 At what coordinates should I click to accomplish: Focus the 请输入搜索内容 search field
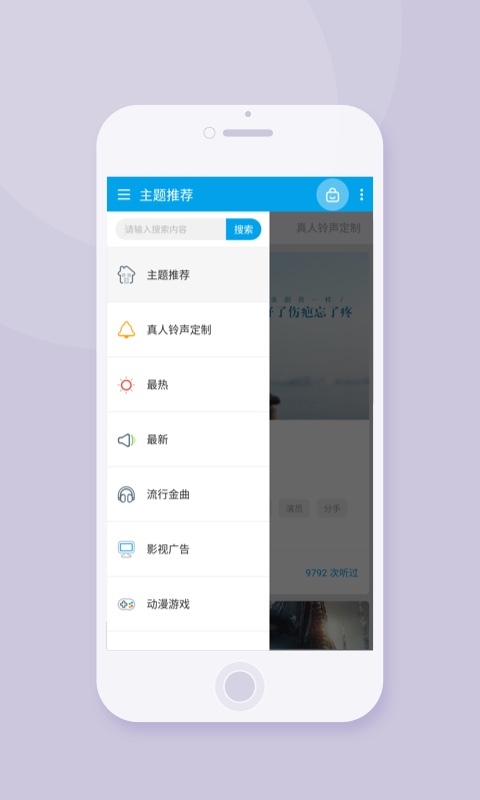[x=171, y=229]
